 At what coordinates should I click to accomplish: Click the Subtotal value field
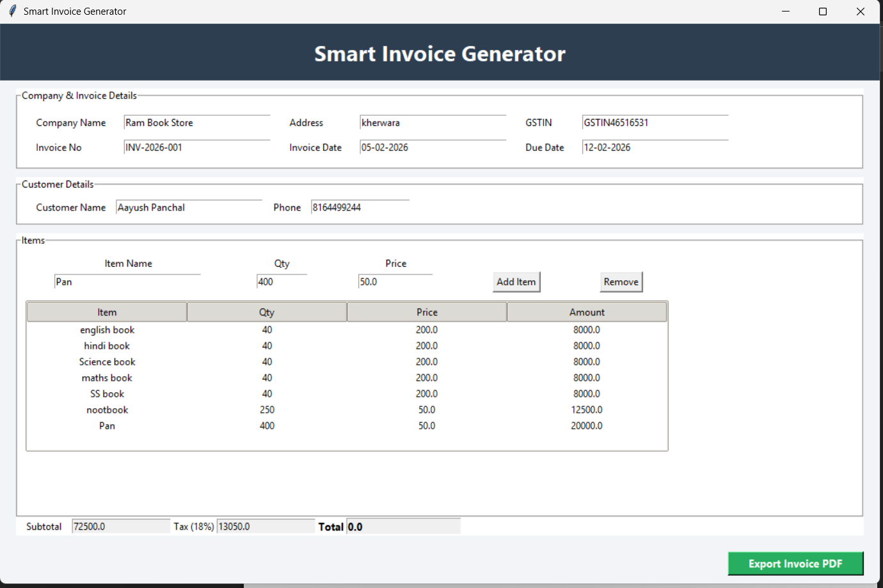pos(120,527)
